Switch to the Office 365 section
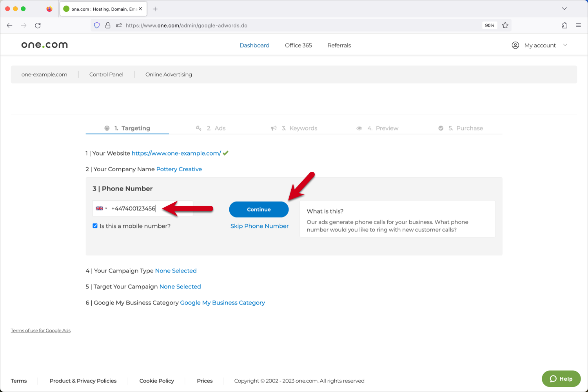 [298, 45]
